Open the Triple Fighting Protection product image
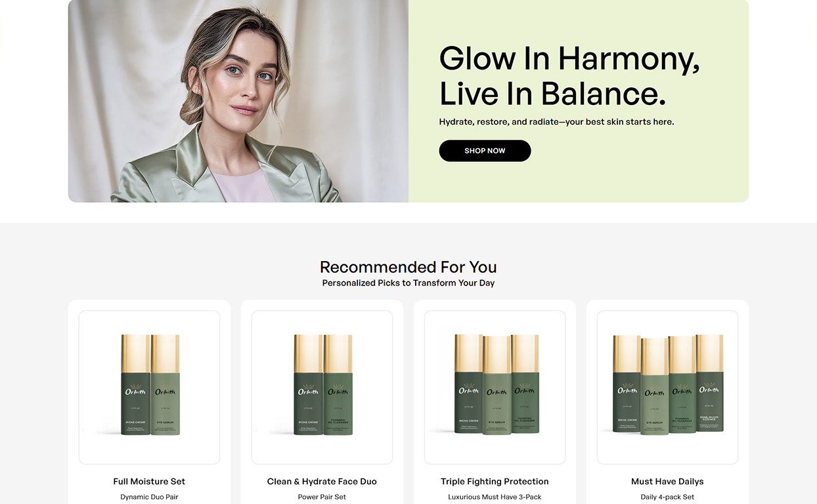 pos(495,387)
